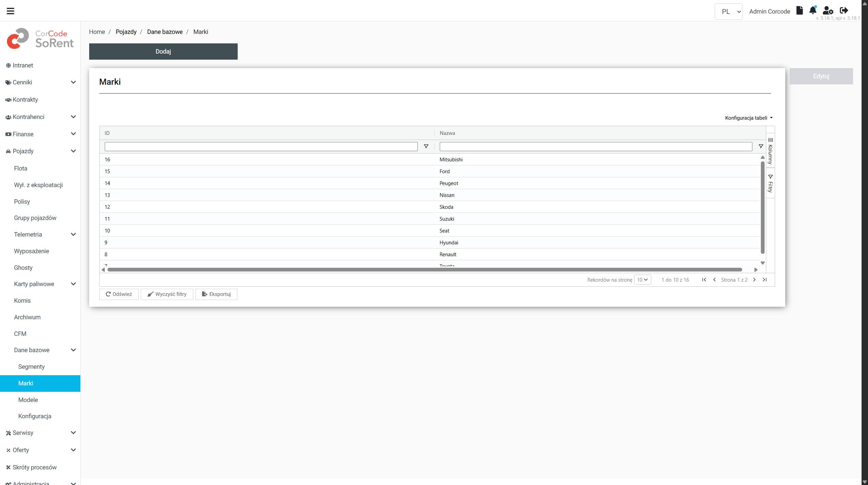Open the Filtry side panel
The height and width of the screenshot is (485, 868).
(770, 183)
